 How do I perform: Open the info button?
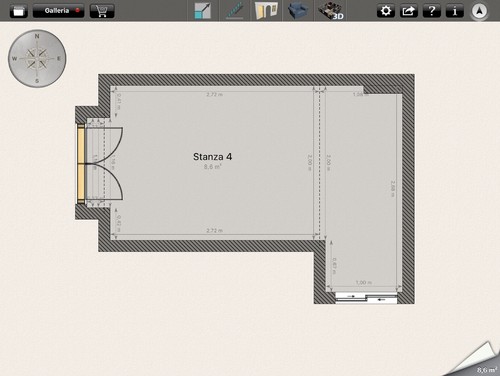point(455,11)
